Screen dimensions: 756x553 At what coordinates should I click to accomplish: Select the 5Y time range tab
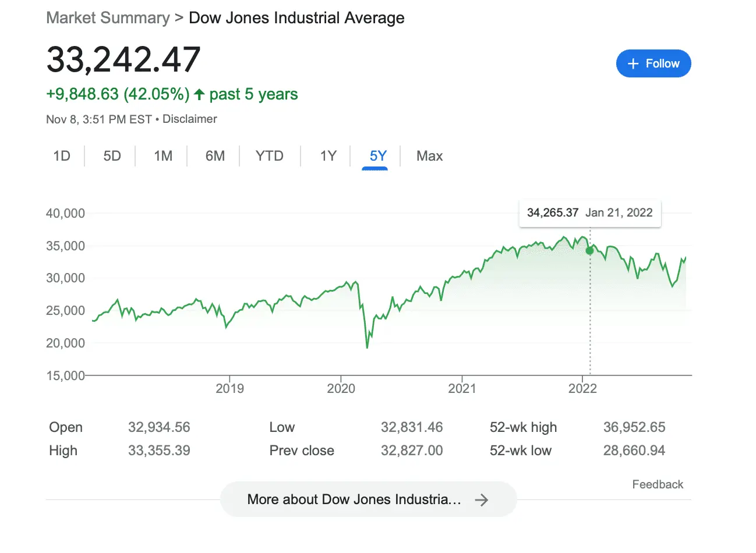click(378, 156)
